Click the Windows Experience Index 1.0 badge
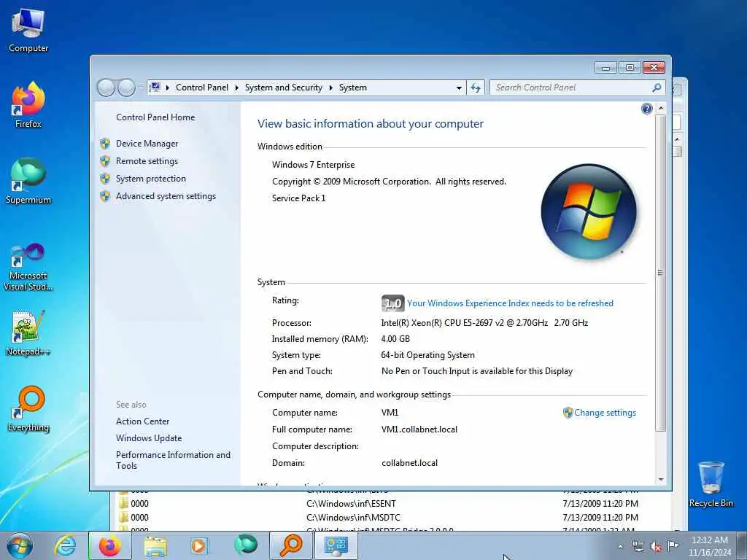This screenshot has height=560, width=747. (x=392, y=303)
